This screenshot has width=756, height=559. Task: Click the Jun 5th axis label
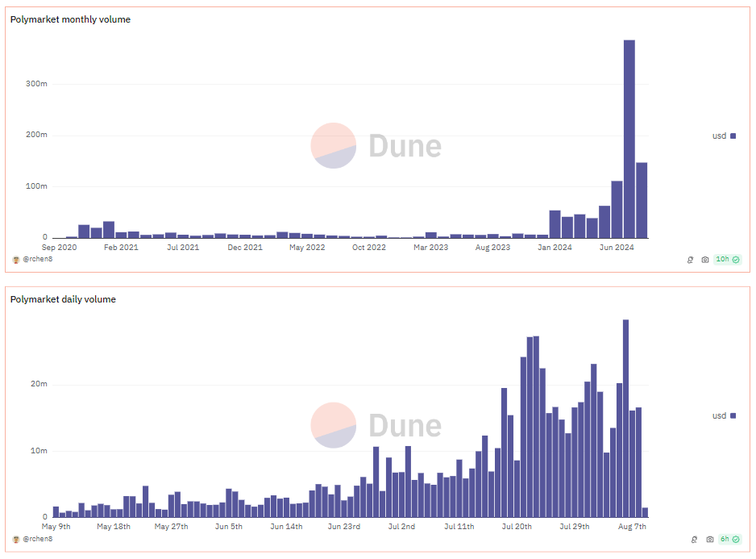pyautogui.click(x=229, y=527)
